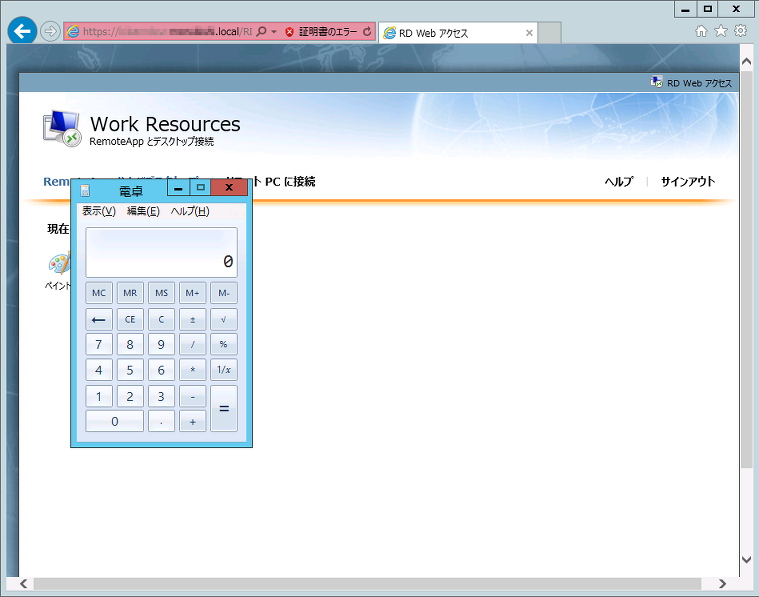Click the RD Web アクセス header icon
The height and width of the screenshot is (597, 759).
tap(656, 82)
